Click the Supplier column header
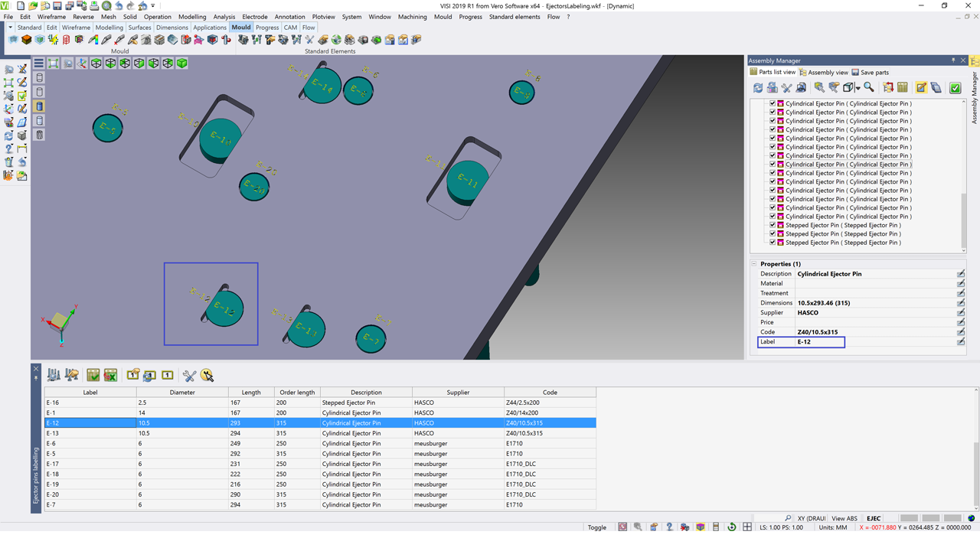 tap(458, 393)
